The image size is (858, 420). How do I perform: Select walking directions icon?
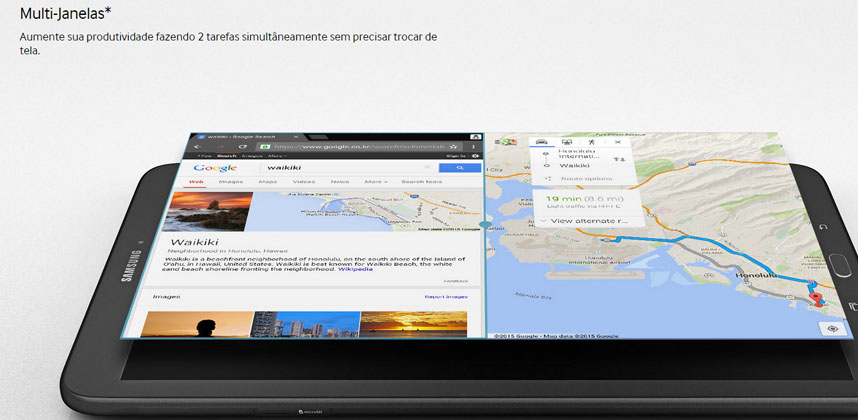click(592, 142)
